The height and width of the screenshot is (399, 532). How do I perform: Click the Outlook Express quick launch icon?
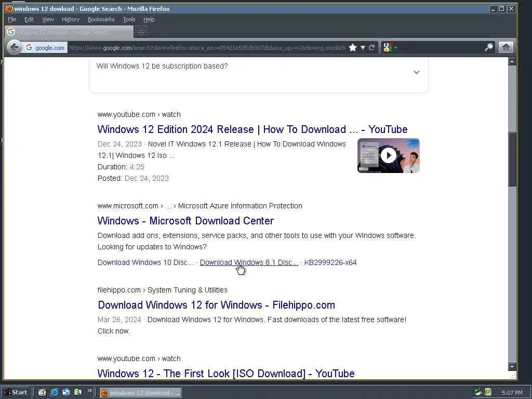click(66, 393)
